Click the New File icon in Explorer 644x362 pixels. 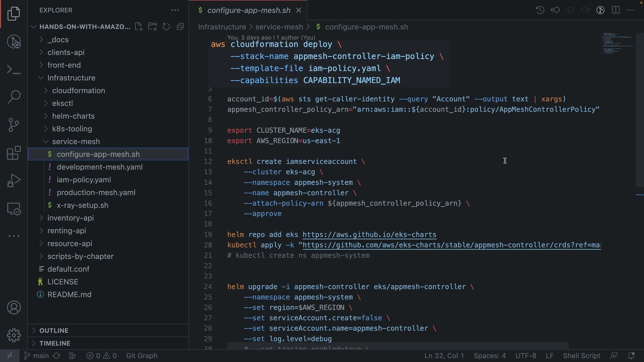(x=139, y=27)
